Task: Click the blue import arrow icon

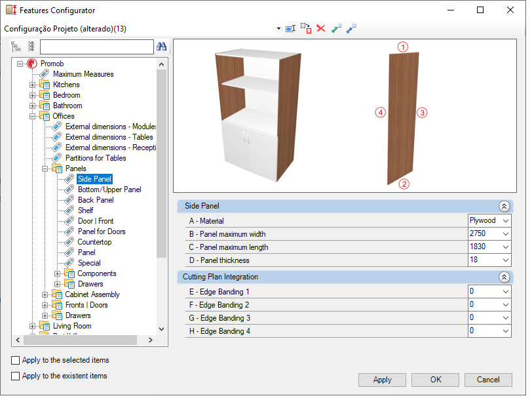Action: pyautogui.click(x=351, y=28)
